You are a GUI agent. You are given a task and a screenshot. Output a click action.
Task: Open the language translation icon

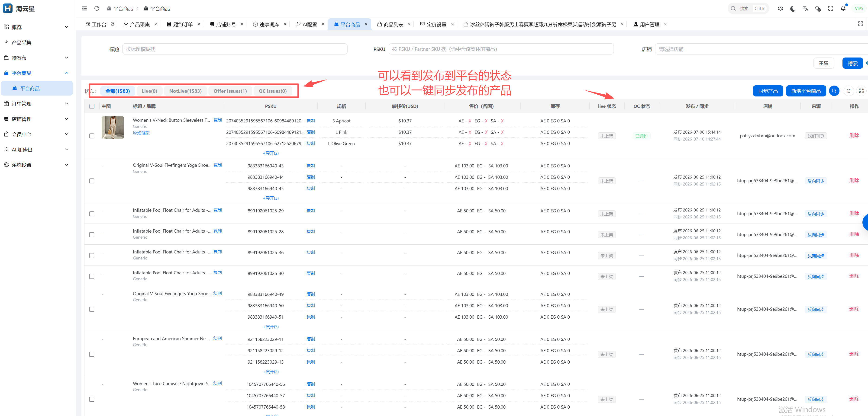tap(805, 8)
